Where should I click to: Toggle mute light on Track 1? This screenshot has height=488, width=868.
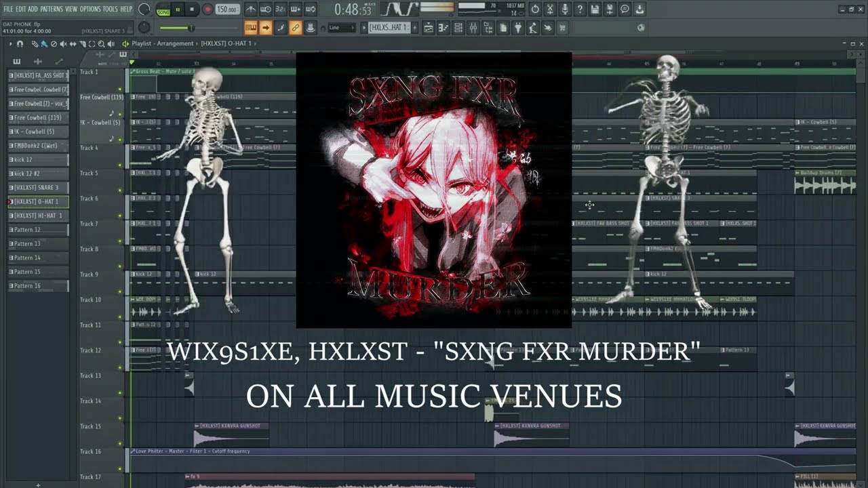click(x=120, y=89)
